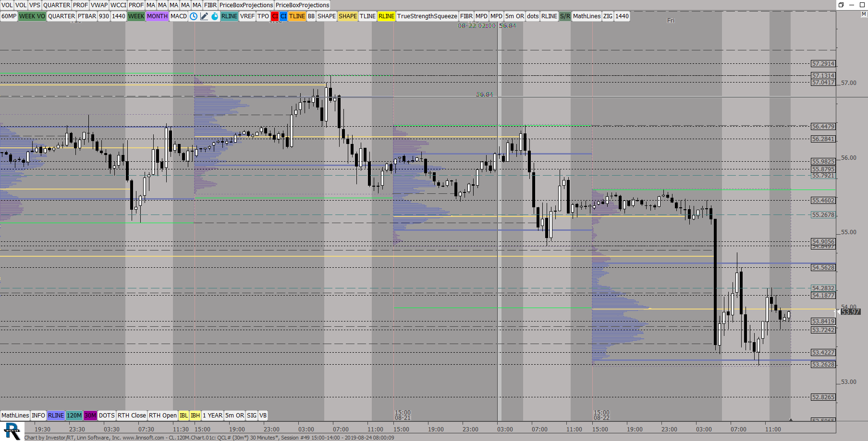Click the white TLINE button
This screenshot has height=441, width=868.
pyautogui.click(x=367, y=16)
